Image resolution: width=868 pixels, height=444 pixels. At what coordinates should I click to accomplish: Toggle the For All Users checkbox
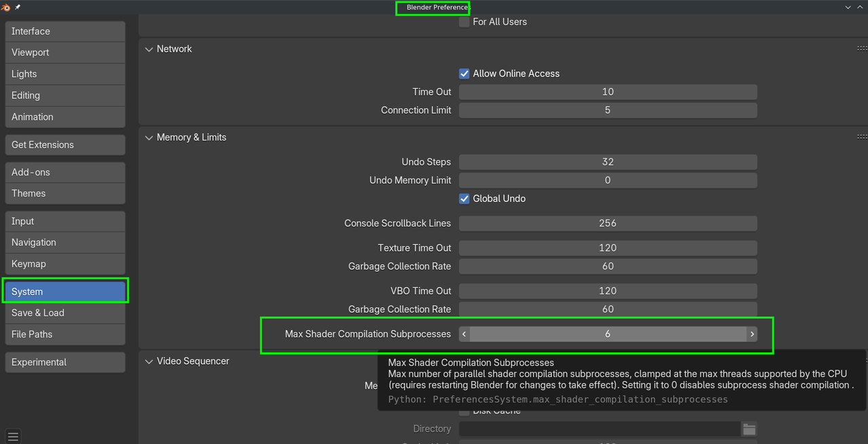click(x=465, y=22)
